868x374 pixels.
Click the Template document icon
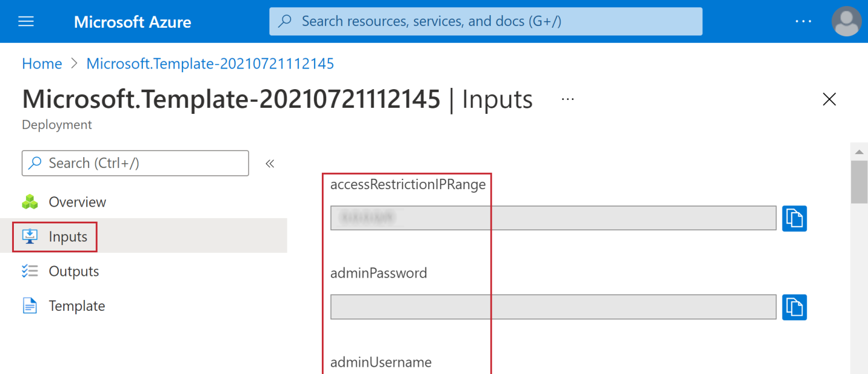coord(30,306)
